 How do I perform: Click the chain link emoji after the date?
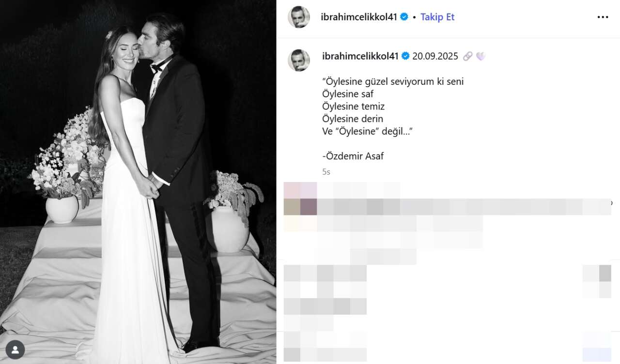tap(467, 56)
